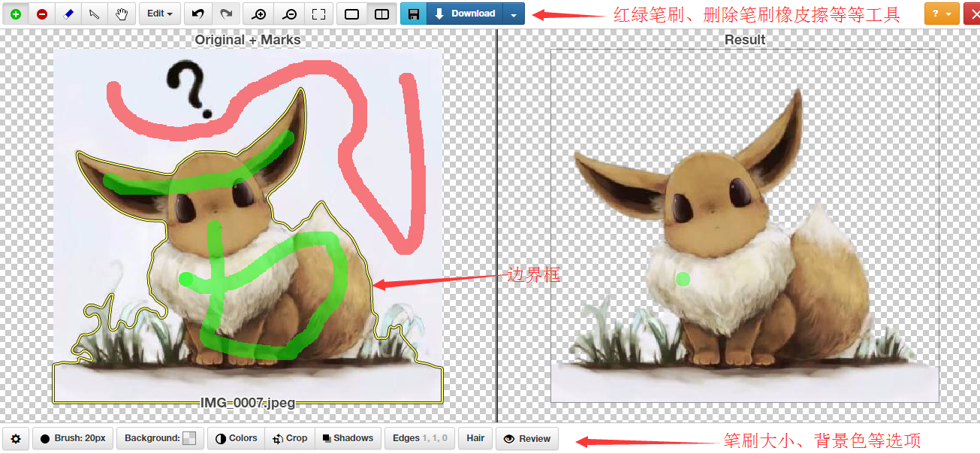This screenshot has height=454, width=980.
Task: Click the Result preview image
Action: (x=745, y=225)
